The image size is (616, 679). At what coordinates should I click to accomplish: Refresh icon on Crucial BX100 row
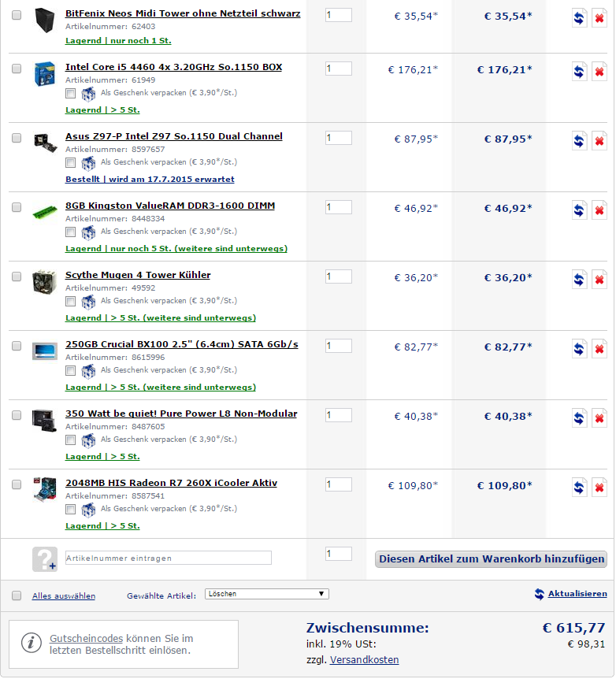[x=579, y=349]
